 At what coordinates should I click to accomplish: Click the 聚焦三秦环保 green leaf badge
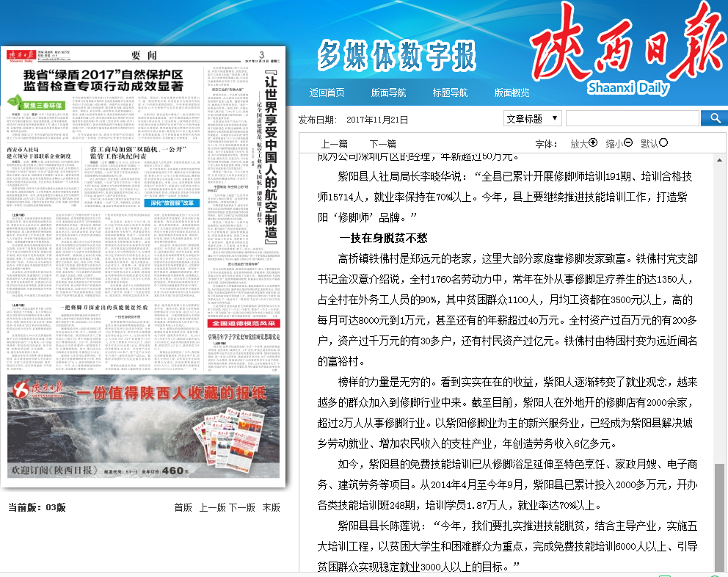(36, 103)
